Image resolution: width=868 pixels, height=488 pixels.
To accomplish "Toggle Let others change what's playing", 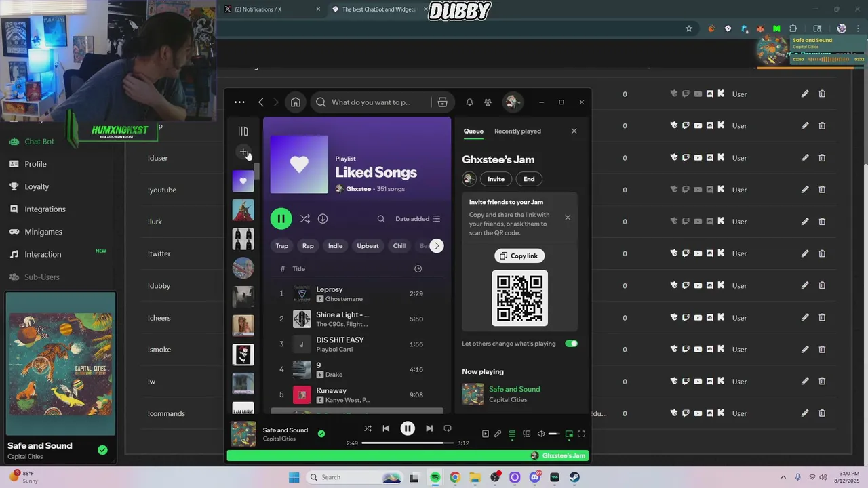I will 572,344.
